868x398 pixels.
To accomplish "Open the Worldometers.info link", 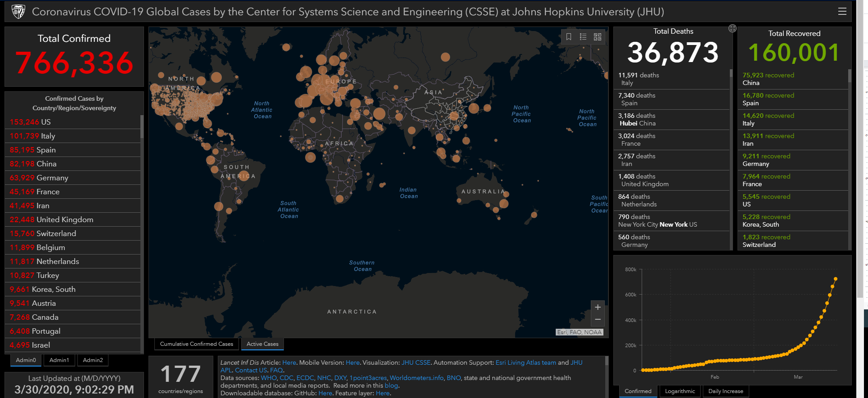I will tap(417, 378).
